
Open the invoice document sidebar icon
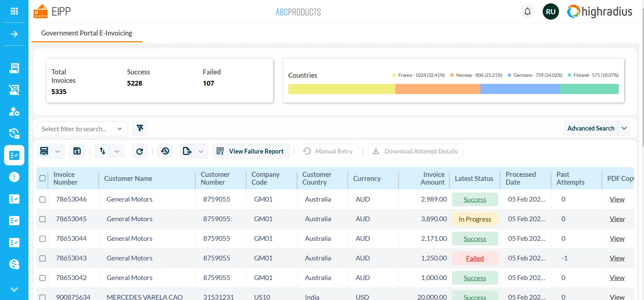point(14,68)
